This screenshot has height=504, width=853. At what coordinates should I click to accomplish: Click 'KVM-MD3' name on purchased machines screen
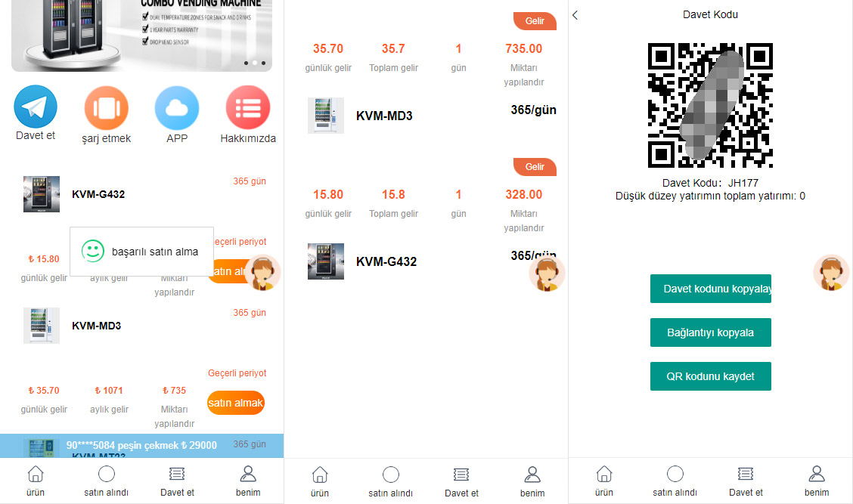384,116
